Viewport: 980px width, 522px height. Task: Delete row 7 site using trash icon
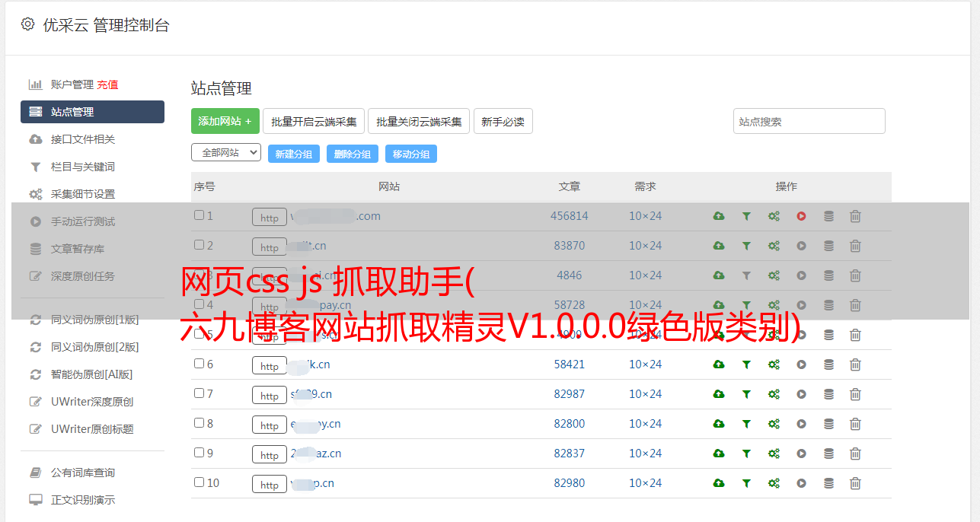coord(855,394)
